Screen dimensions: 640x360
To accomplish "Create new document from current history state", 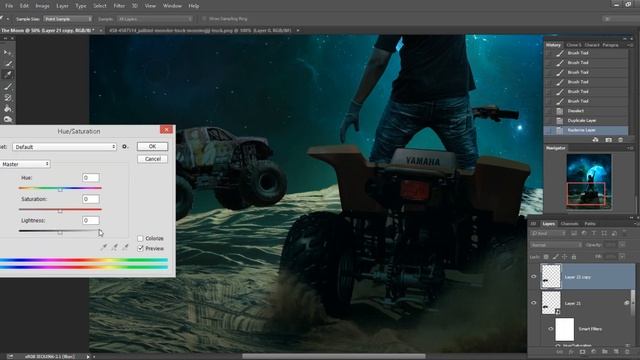I will tap(596, 140).
